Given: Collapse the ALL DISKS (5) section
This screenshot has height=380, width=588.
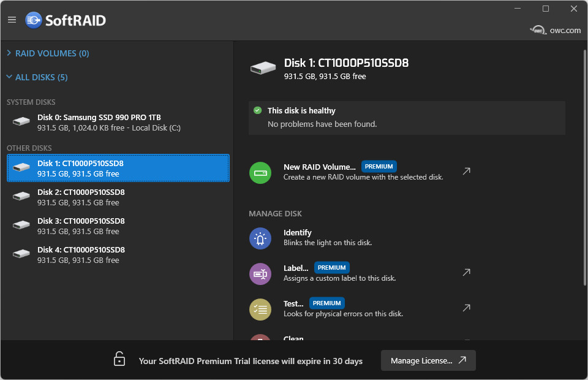Looking at the screenshot, I should [37, 77].
